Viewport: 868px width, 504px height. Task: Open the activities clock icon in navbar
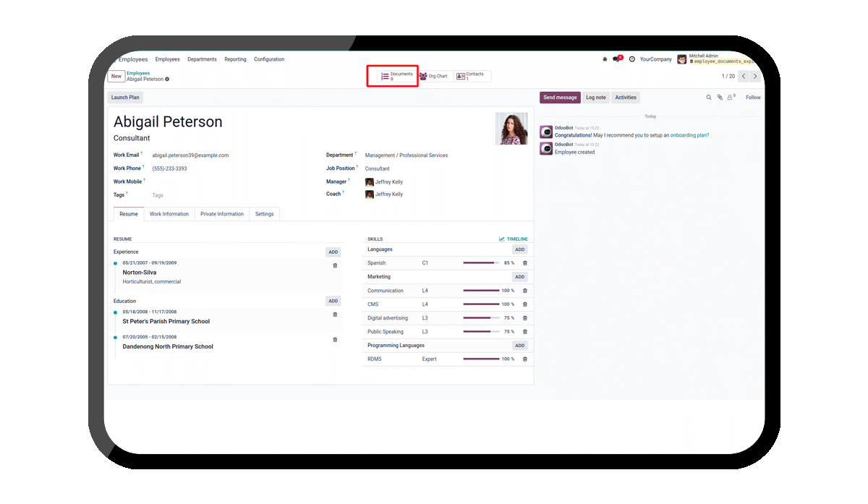(631, 59)
